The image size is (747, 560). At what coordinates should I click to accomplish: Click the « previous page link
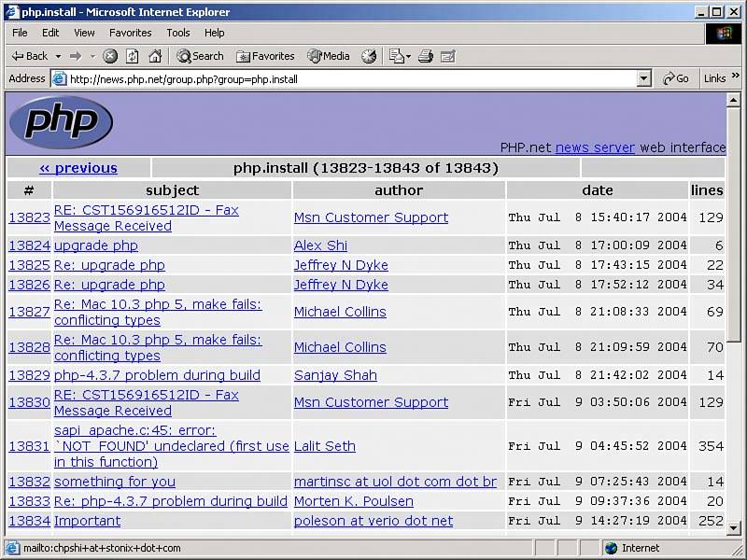(x=78, y=168)
